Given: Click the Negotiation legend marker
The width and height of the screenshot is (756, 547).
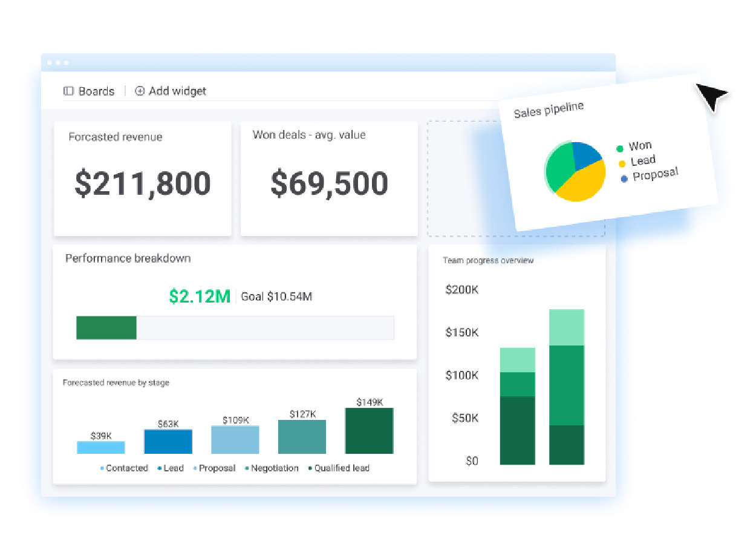Looking at the screenshot, I should click(246, 468).
